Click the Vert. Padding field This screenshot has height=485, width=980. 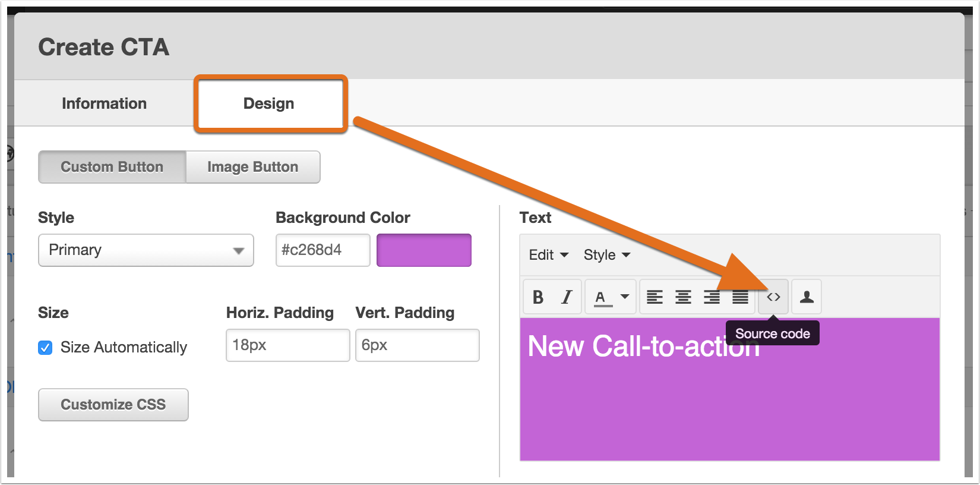[418, 345]
